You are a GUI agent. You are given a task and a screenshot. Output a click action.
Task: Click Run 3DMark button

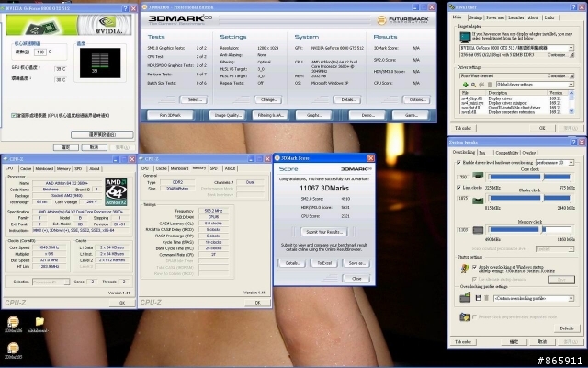coord(170,115)
